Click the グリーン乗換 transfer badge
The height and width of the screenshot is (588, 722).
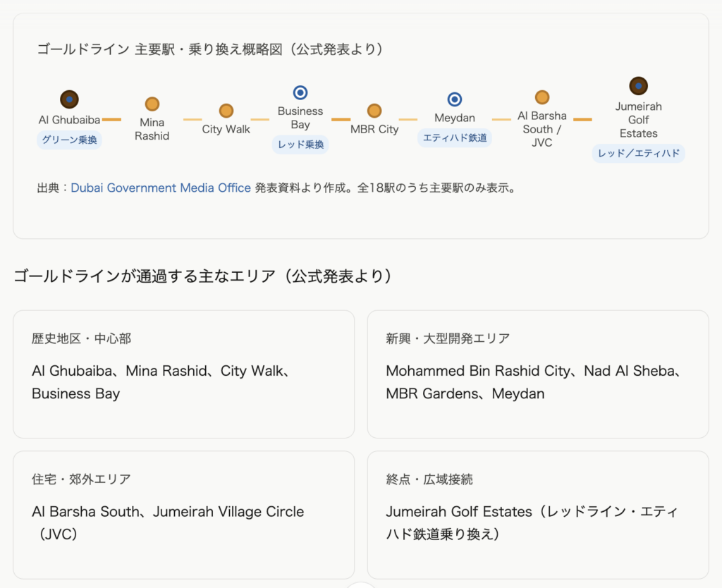(69, 140)
